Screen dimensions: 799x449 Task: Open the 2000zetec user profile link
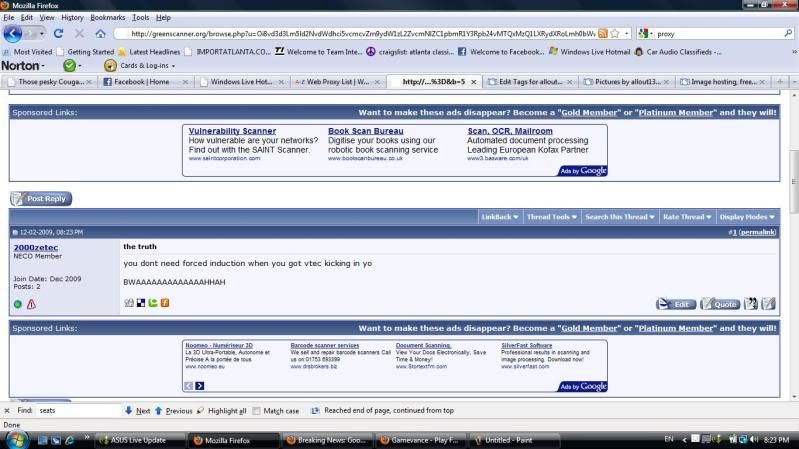pyautogui.click(x=36, y=246)
